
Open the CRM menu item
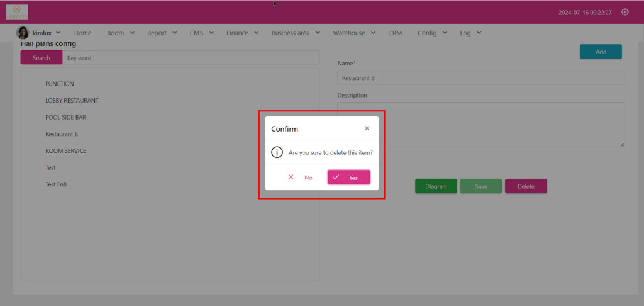[x=395, y=33]
